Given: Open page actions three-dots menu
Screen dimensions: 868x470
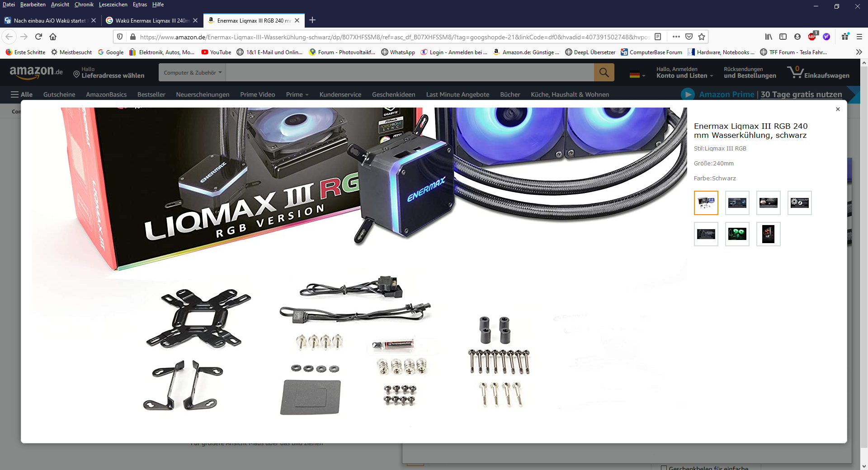Looking at the screenshot, I should point(676,37).
